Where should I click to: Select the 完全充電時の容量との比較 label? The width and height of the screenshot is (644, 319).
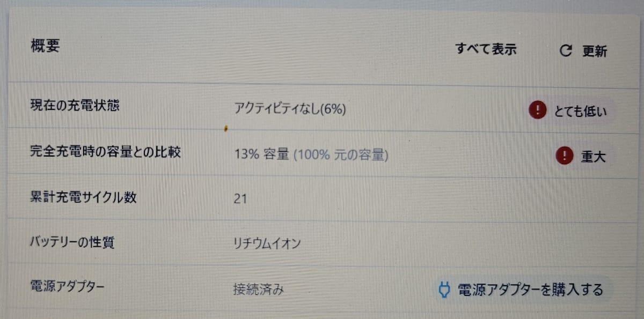105,152
